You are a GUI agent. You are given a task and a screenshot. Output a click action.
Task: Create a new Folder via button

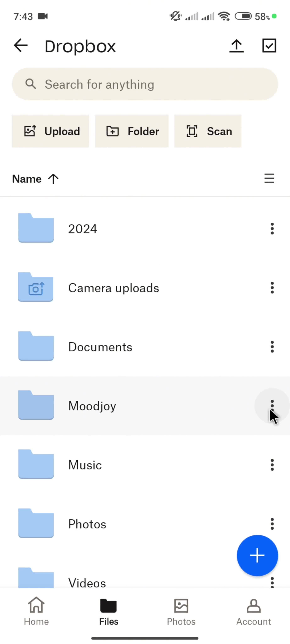[x=132, y=131]
